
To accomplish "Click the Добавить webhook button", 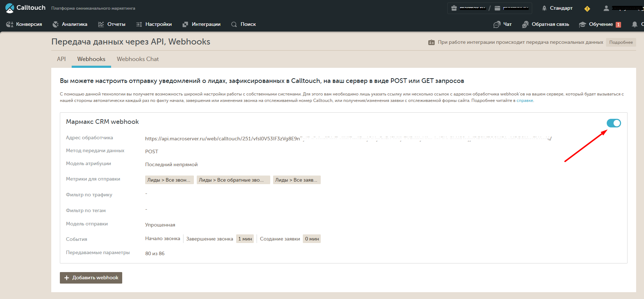I will 91,278.
